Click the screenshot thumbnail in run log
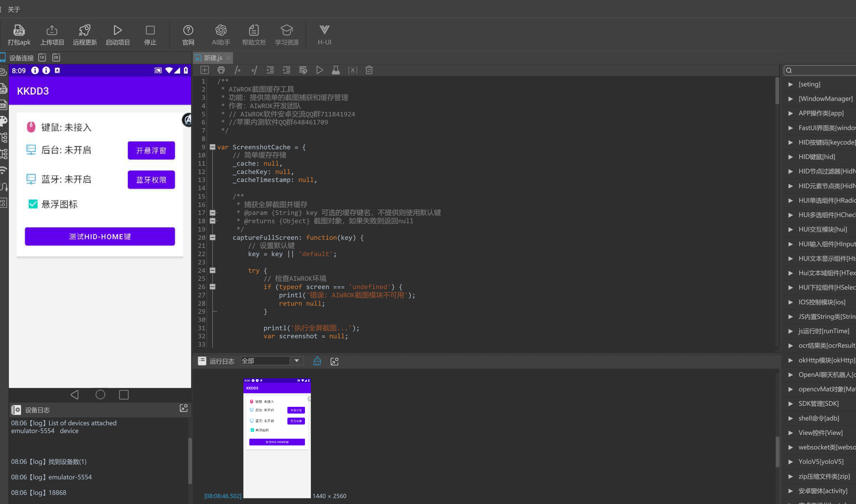 coord(277,438)
